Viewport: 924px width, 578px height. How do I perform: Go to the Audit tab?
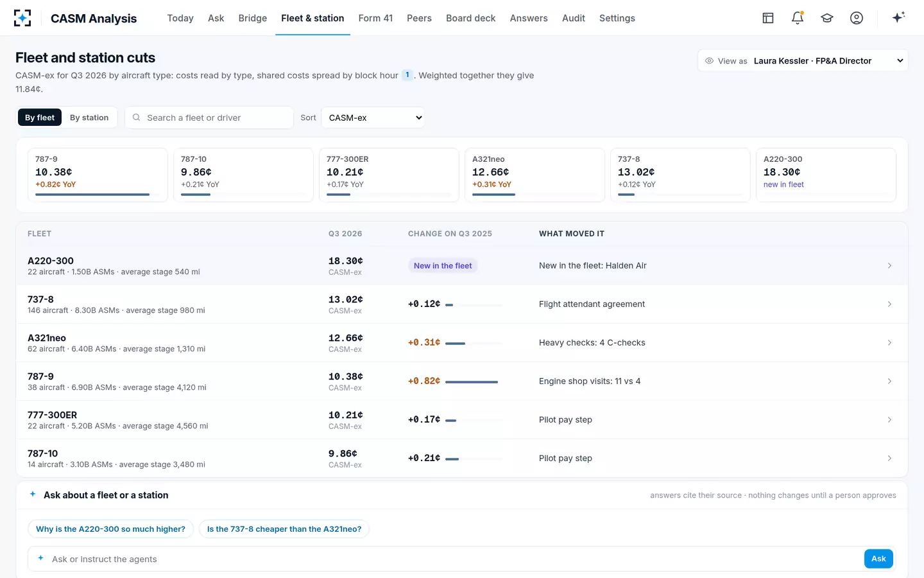coord(574,18)
